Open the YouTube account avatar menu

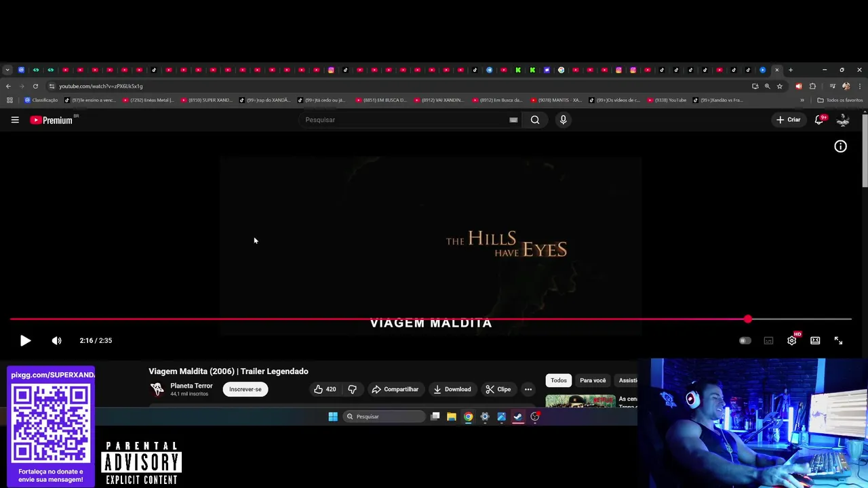coord(843,120)
